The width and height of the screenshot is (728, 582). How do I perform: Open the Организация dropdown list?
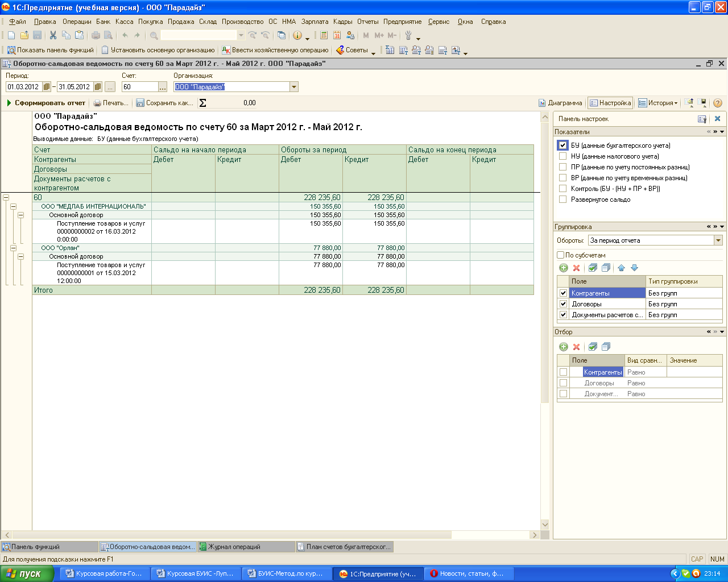(x=294, y=87)
